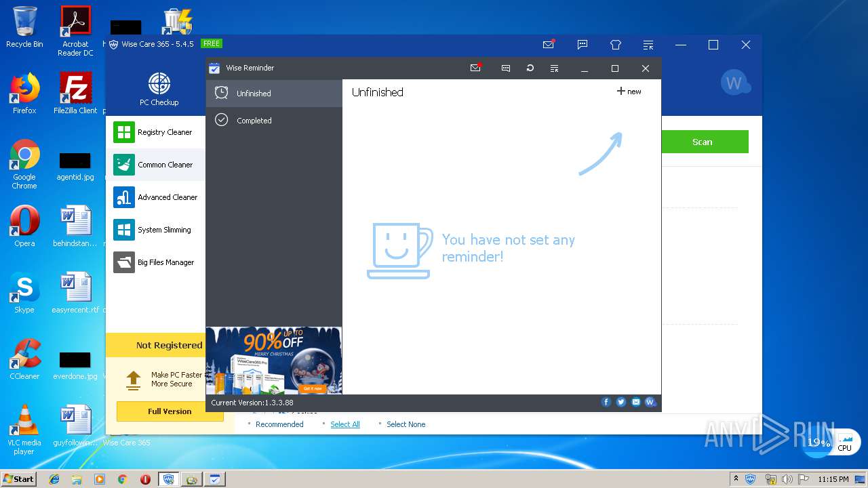This screenshot has width=868, height=488.
Task: Open the Firefox desktop shortcut
Action: (x=24, y=94)
